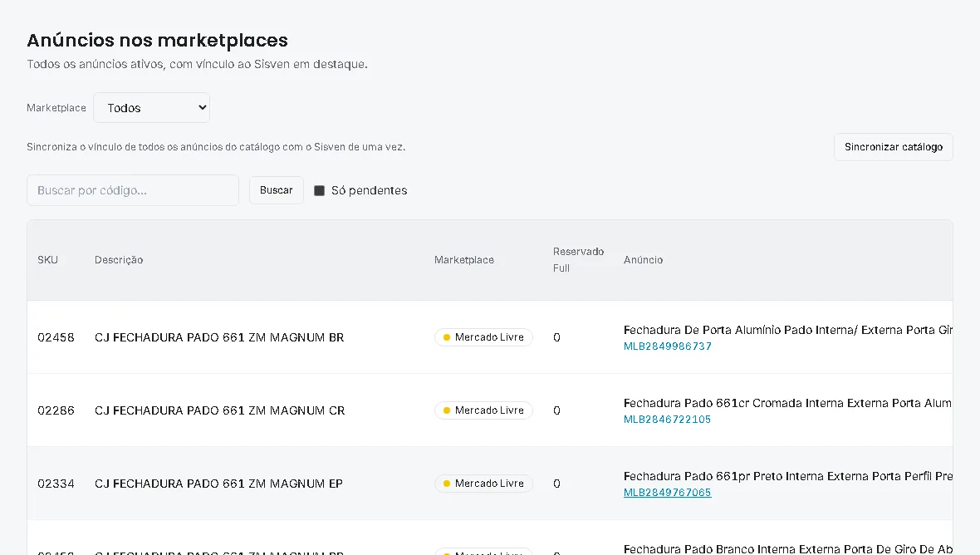Select the Descrição column header
980x555 pixels.
coord(119,260)
